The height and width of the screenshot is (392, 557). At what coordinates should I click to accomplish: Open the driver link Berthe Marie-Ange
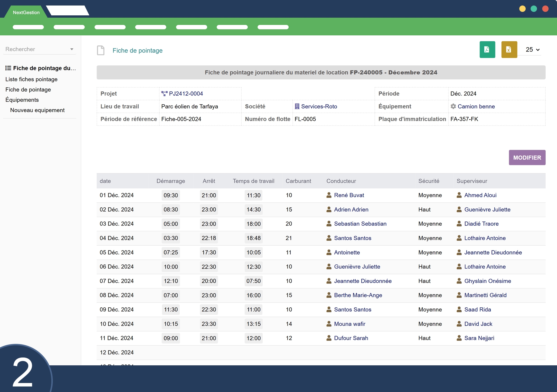tap(358, 295)
